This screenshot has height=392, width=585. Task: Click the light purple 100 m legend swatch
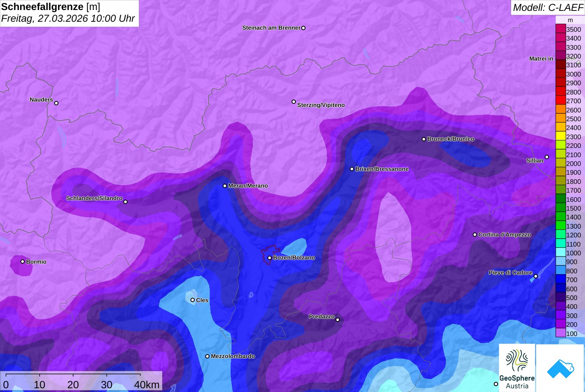(561, 333)
